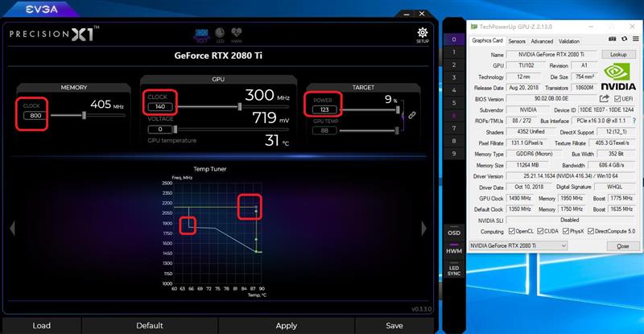Toggle the LED SYNC sidebar button
The image size is (644, 334).
pyautogui.click(x=454, y=270)
